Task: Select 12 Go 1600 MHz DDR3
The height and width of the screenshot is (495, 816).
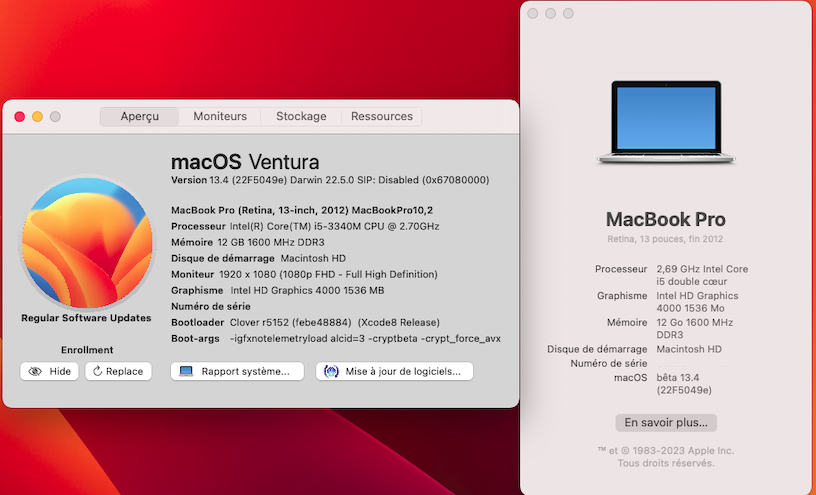Action: coord(695,328)
